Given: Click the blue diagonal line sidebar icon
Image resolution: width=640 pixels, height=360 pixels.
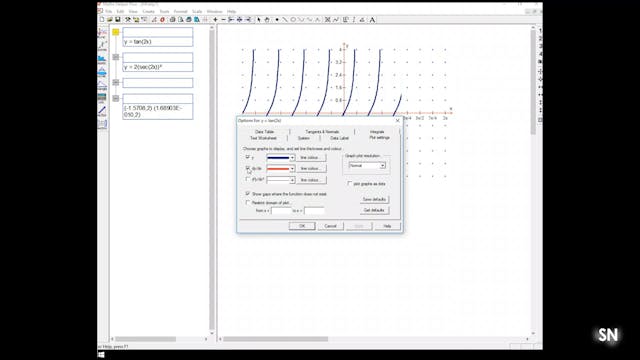Looking at the screenshot, I should pyautogui.click(x=102, y=111).
